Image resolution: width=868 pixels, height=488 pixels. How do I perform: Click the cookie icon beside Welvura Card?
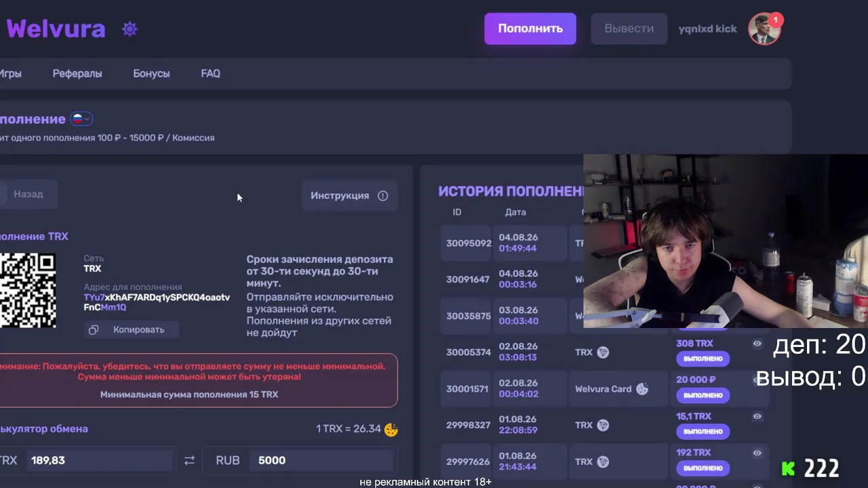(x=642, y=389)
